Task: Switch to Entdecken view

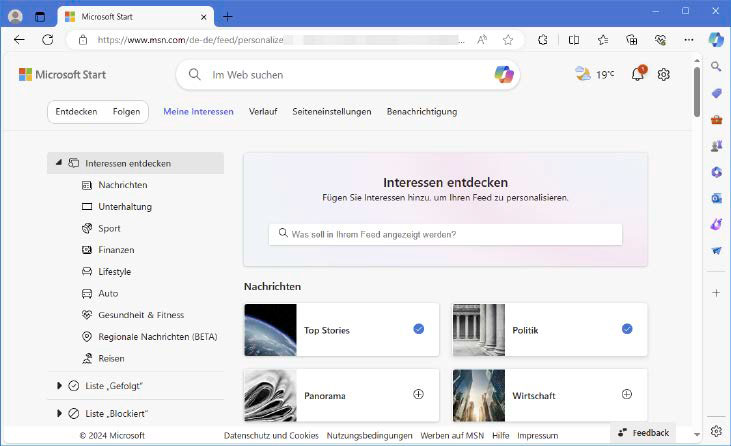Action: [x=76, y=112]
